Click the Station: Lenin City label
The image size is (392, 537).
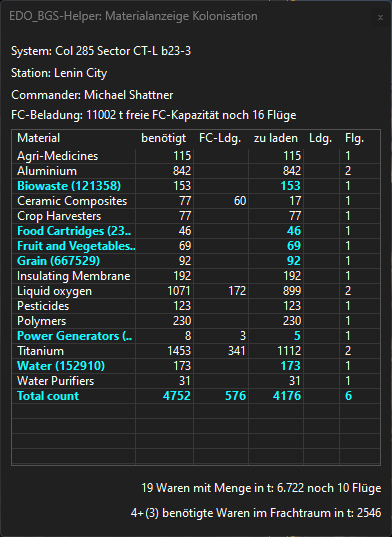point(59,73)
